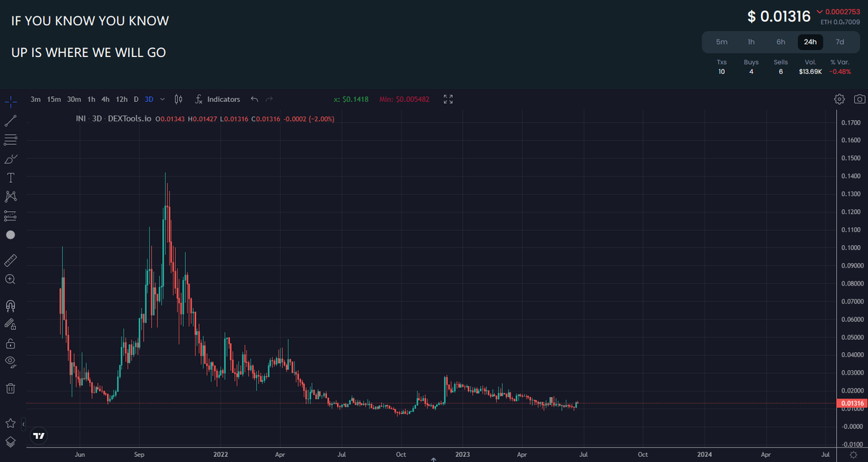
Task: Click the Vol. $13.69K value
Action: coord(810,72)
